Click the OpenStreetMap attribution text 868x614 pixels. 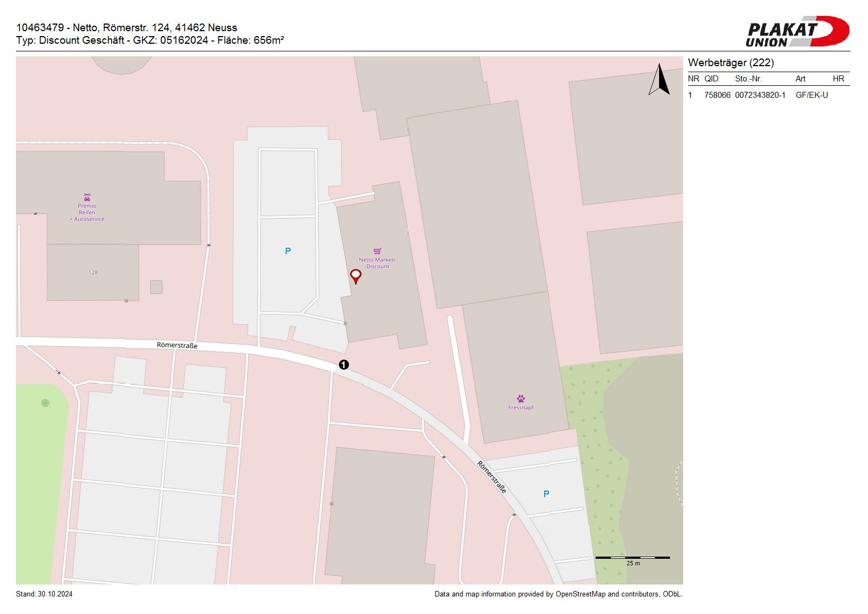click(x=558, y=594)
